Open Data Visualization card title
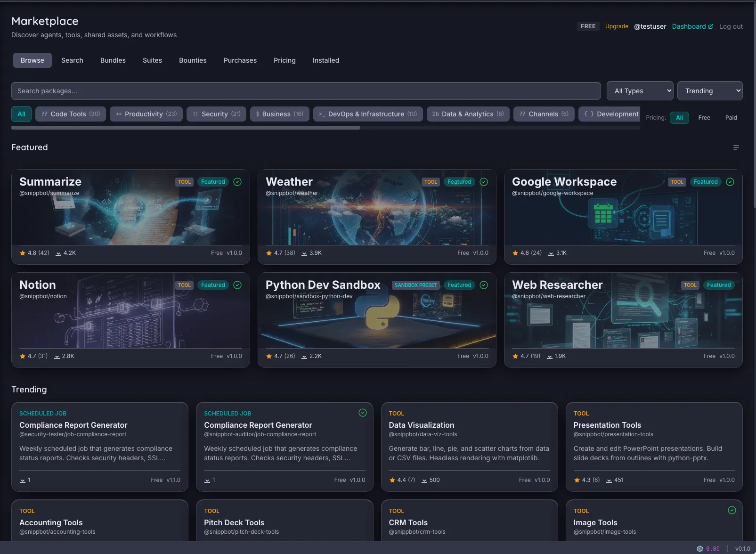This screenshot has width=756, height=554. click(422, 425)
